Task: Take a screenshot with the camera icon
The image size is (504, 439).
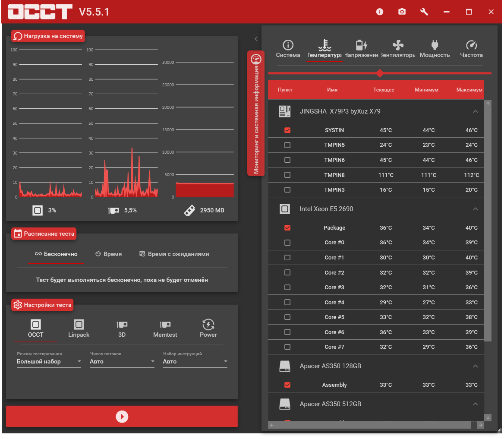Action: click(x=402, y=12)
